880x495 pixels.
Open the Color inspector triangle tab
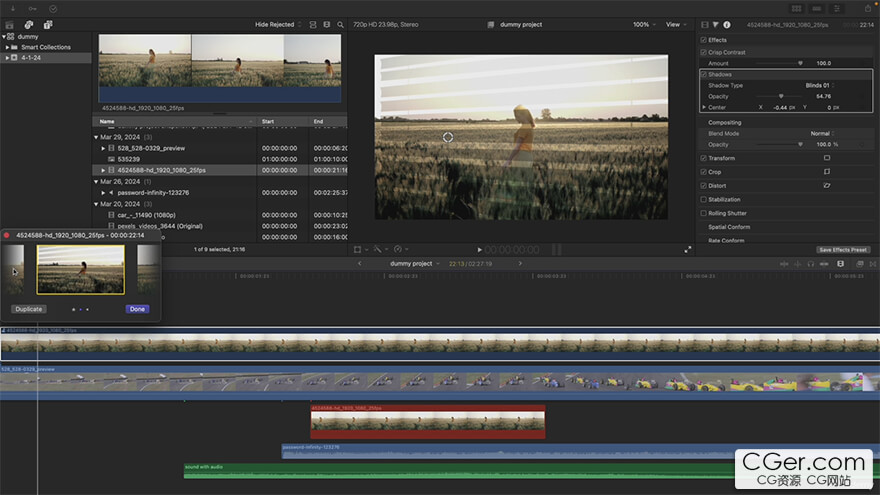pyautogui.click(x=716, y=25)
